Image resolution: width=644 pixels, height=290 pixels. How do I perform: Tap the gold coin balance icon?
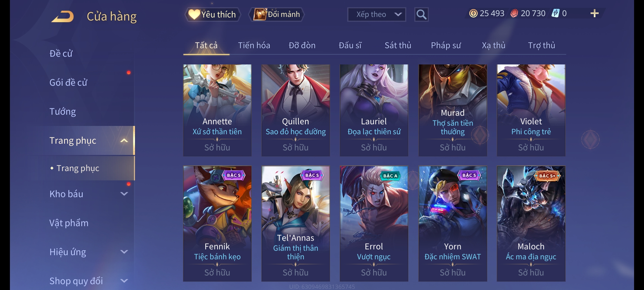coord(473,13)
